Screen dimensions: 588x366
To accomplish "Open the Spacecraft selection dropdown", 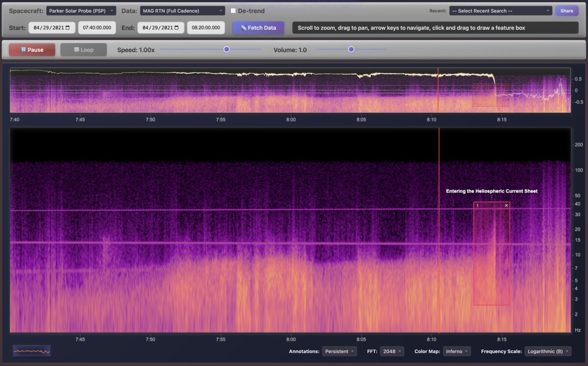I will click(x=81, y=10).
